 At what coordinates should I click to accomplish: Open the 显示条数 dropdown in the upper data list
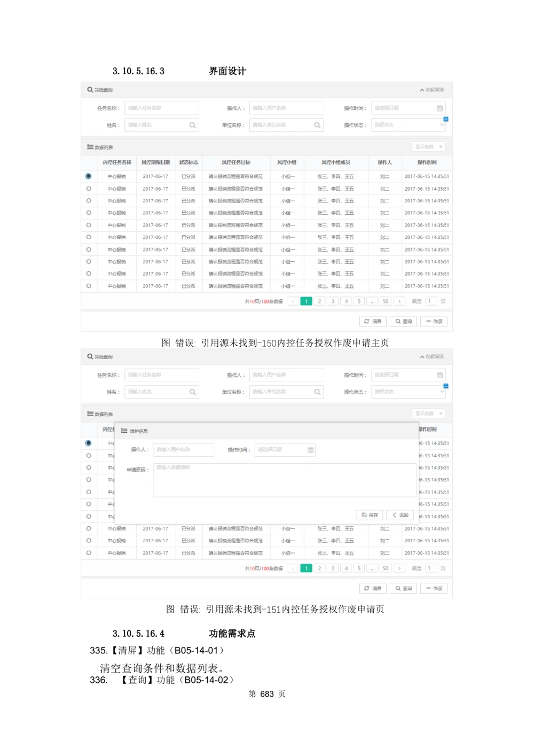(x=429, y=146)
